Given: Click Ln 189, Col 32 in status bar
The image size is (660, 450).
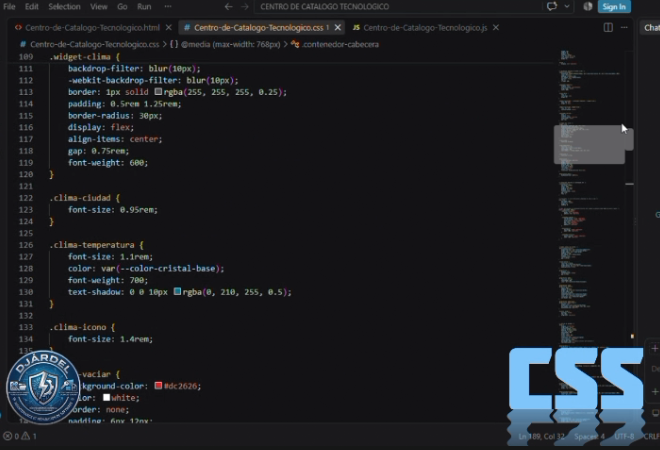Looking at the screenshot, I should coord(541,437).
